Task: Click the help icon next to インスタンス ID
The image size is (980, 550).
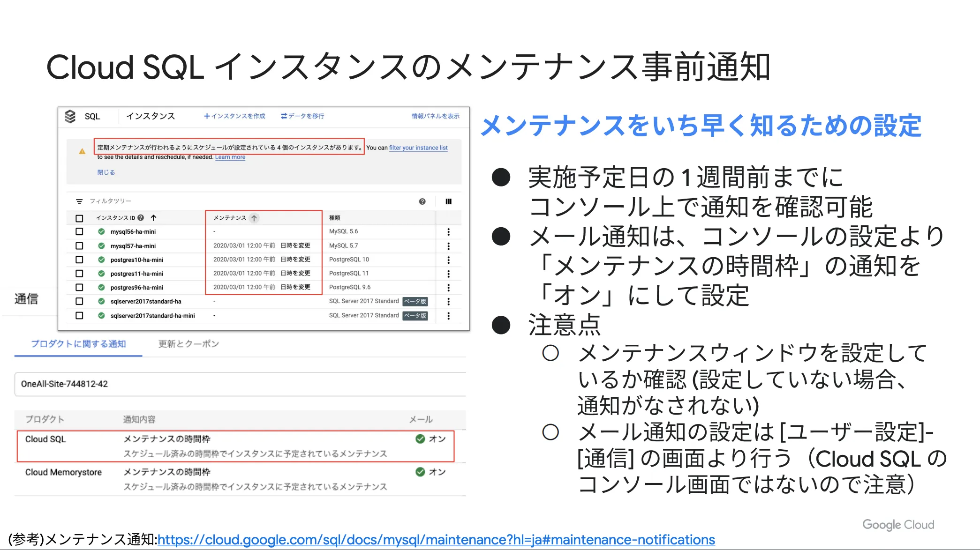Action: coord(141,218)
